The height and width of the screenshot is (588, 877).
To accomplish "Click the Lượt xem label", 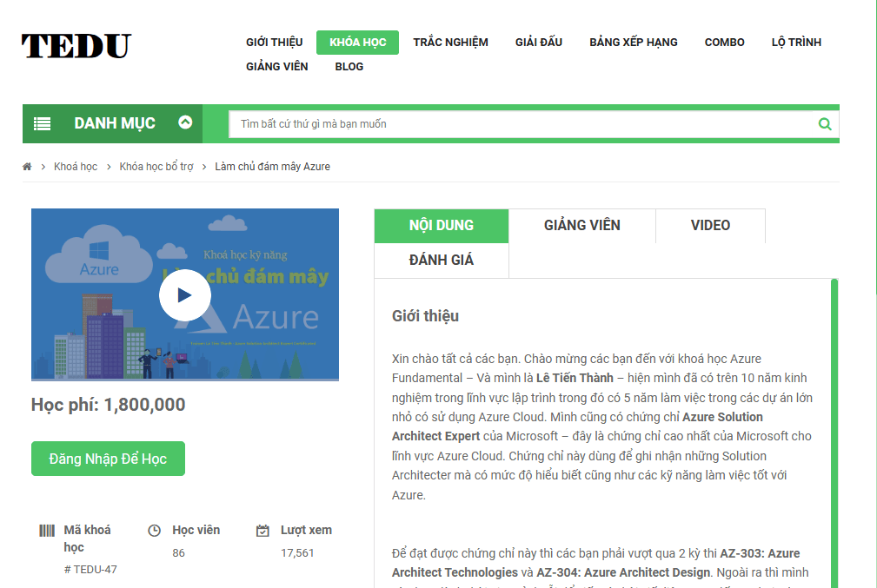I will click(306, 530).
